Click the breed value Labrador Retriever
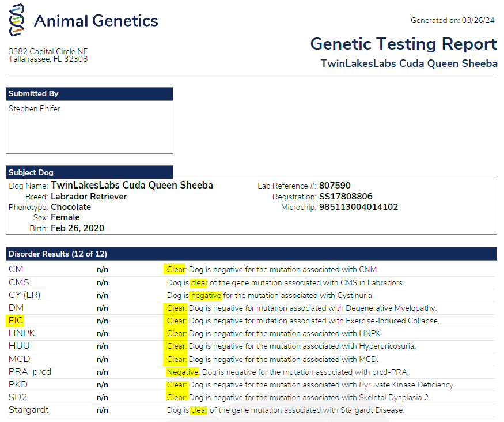Image resolution: width=504 pixels, height=422 pixels. [89, 197]
